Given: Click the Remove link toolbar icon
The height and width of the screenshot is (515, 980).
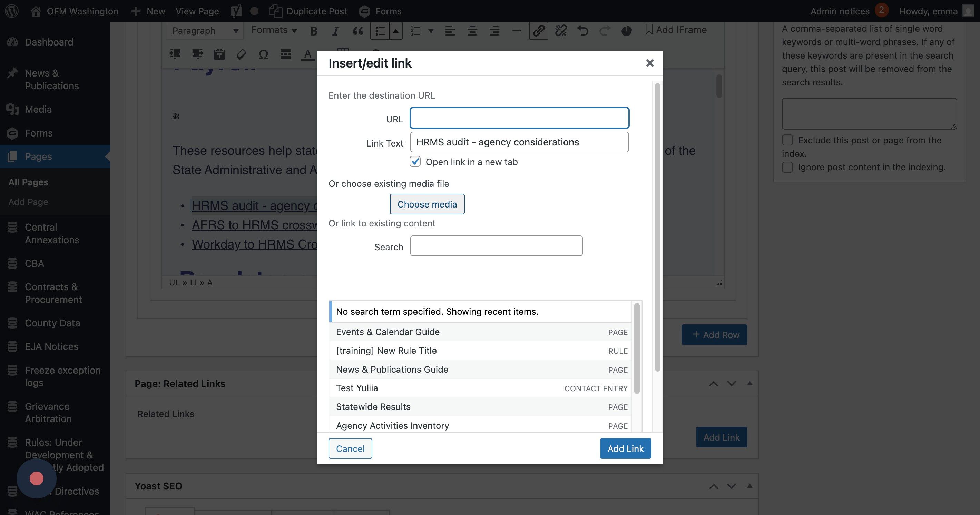Looking at the screenshot, I should 560,30.
